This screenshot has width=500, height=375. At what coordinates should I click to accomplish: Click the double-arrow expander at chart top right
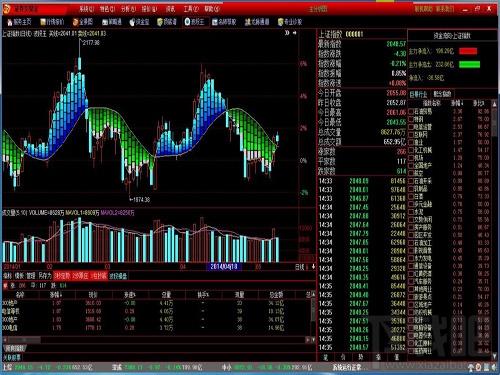[287, 33]
